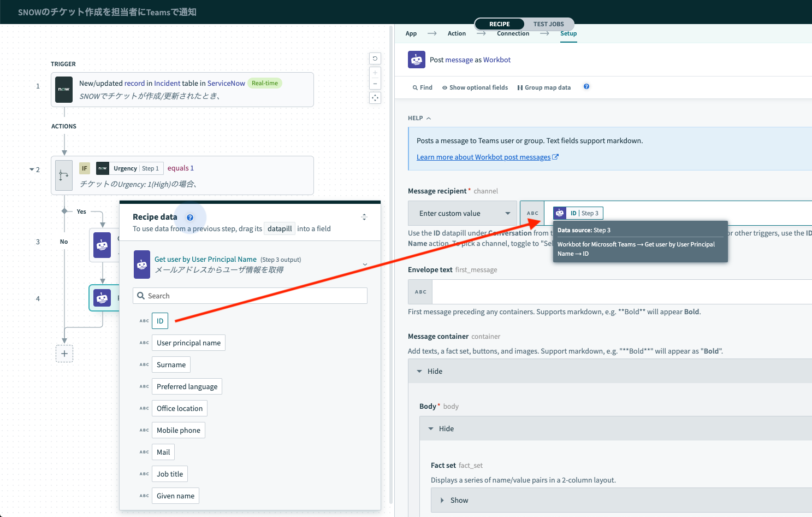This screenshot has height=517, width=812.
Task: Click the Real-time badge on trigger
Action: click(265, 83)
